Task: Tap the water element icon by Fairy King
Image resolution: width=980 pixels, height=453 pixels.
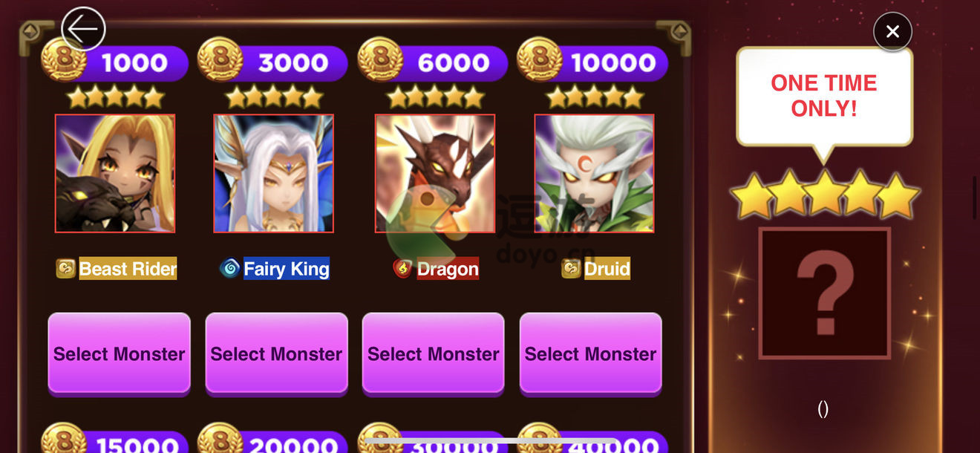Action: point(230,268)
